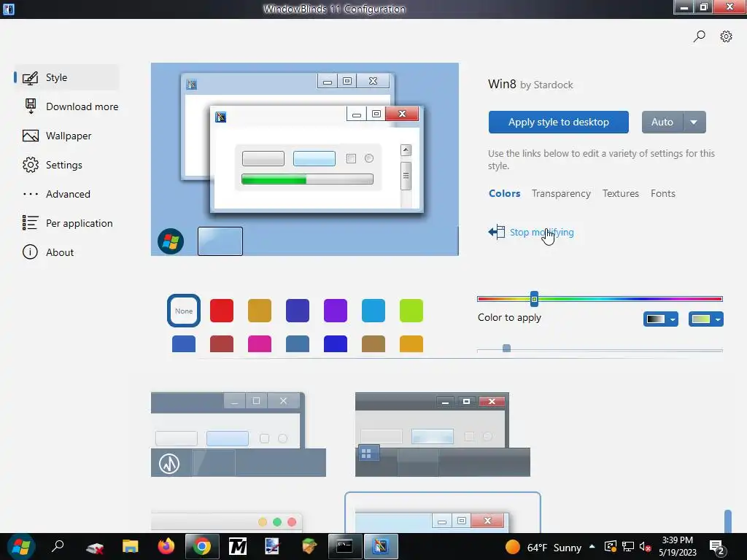
Task: Pick the sky blue color swatch
Action: [373, 311]
